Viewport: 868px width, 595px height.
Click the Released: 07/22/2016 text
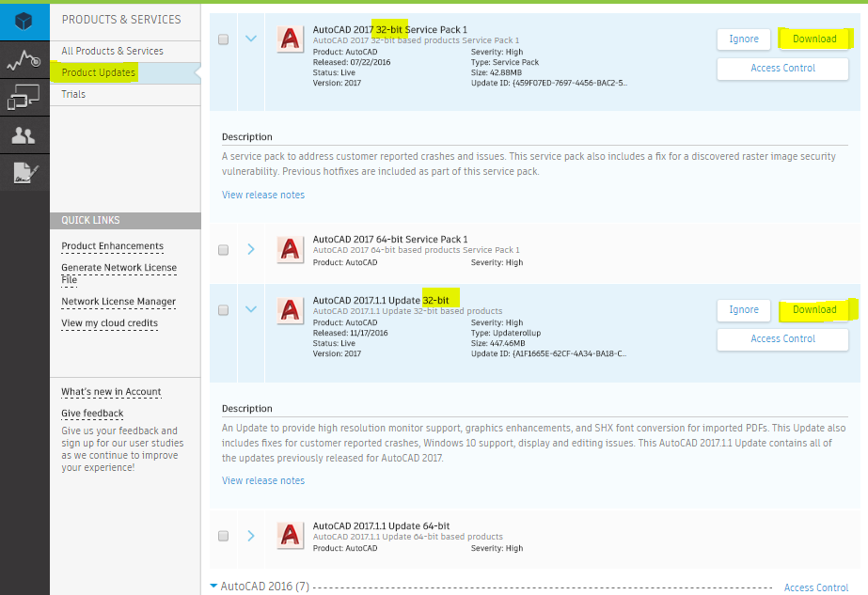[x=352, y=62]
